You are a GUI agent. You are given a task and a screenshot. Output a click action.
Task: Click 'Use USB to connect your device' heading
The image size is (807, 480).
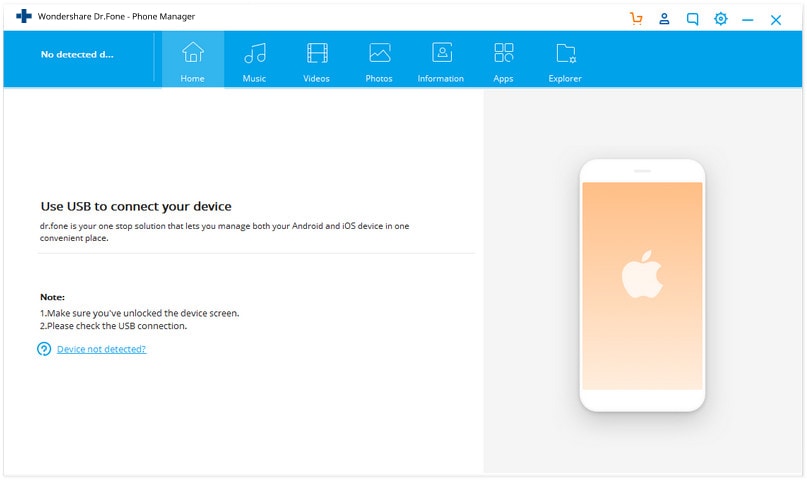click(x=136, y=206)
